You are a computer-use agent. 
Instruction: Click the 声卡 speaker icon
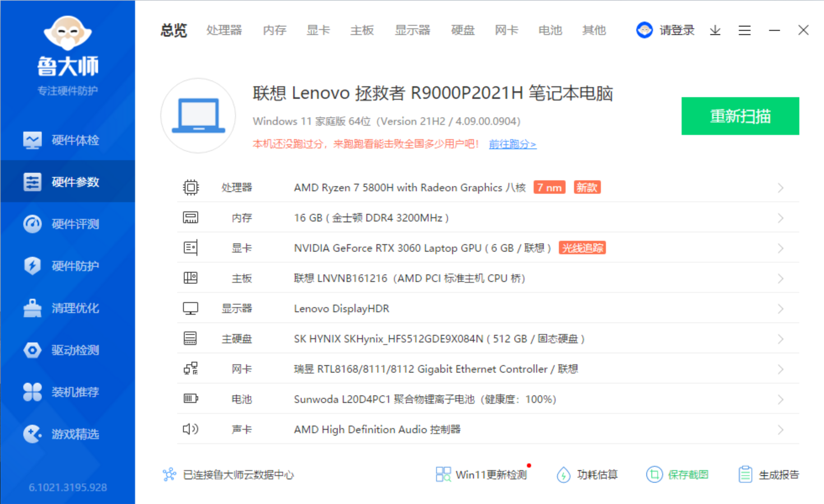pyautogui.click(x=191, y=429)
